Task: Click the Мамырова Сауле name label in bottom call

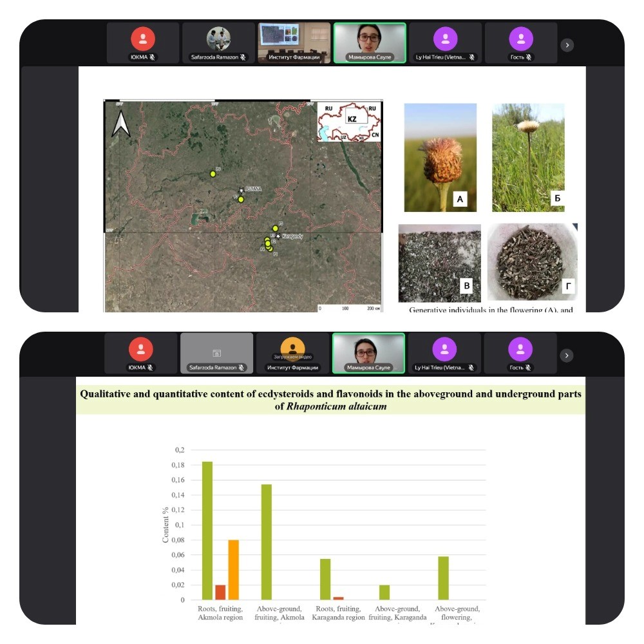Action: 368,368
